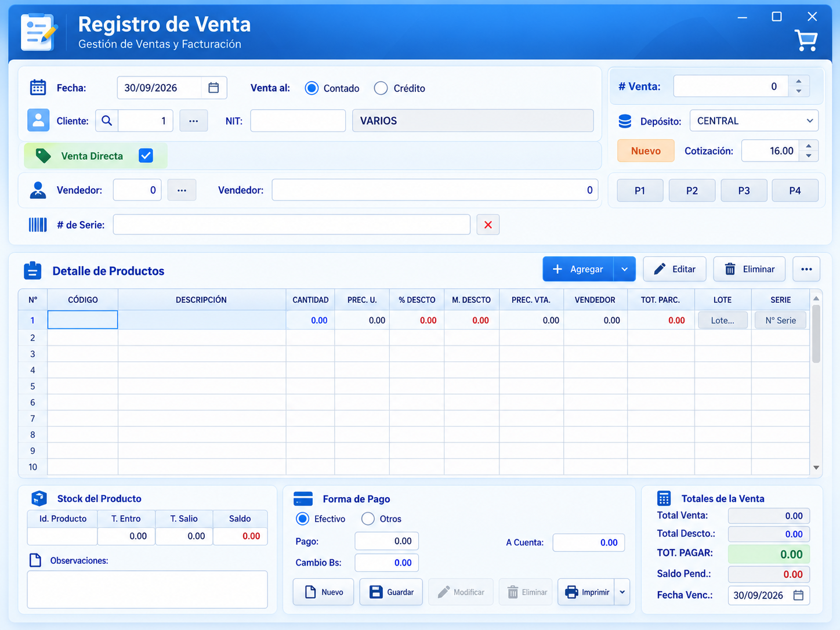Select the CÓDIGO cell in row 1
840x630 pixels.
[82, 320]
